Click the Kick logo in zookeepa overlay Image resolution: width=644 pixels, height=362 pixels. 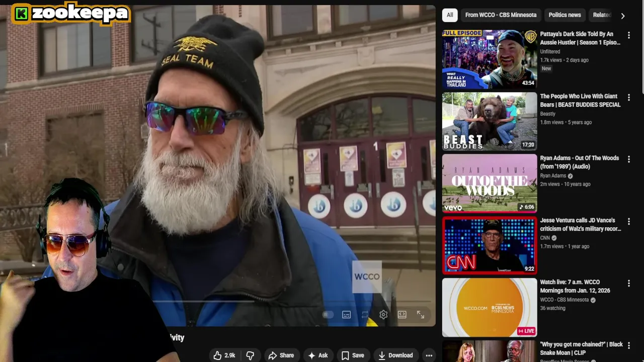[x=22, y=14]
